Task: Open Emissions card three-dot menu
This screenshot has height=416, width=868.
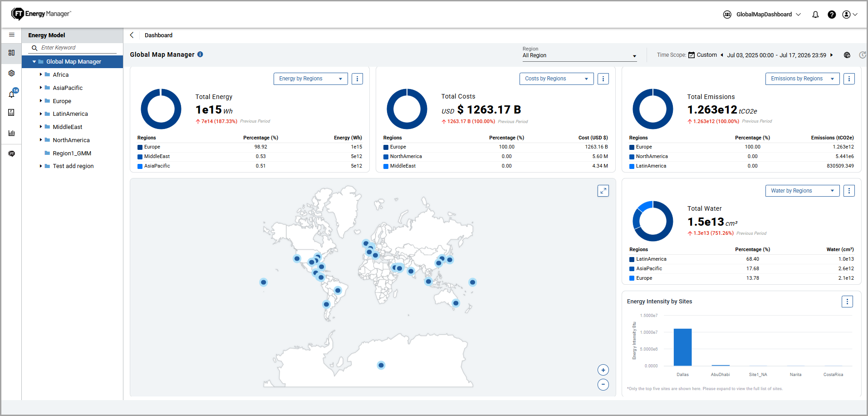Action: tap(849, 79)
